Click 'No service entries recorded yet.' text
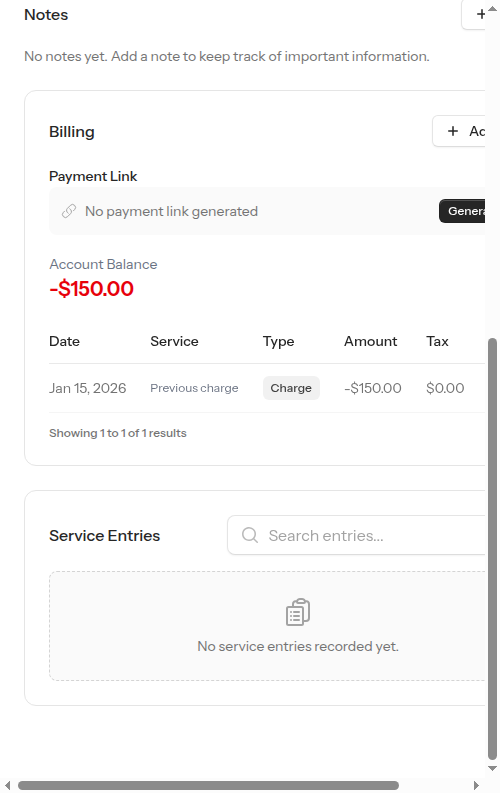 [x=298, y=646]
